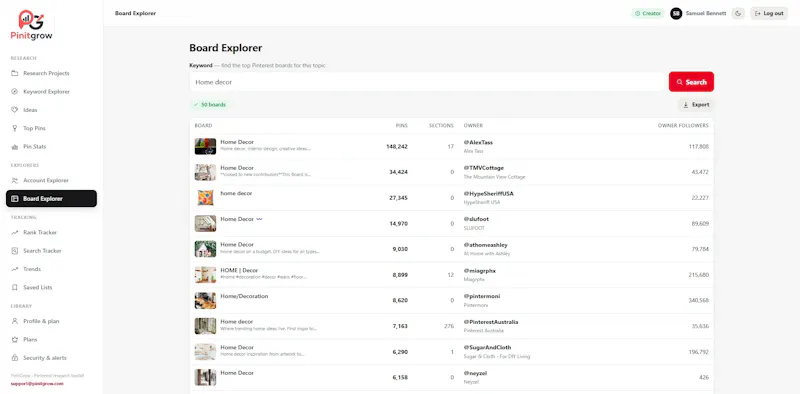Click the Keyword Explorer compass icon
This screenshot has height=394, width=800.
14,92
